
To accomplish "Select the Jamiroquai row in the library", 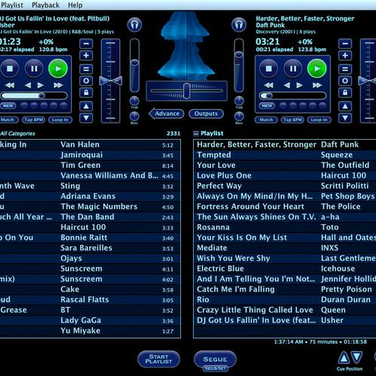I will 90,155.
